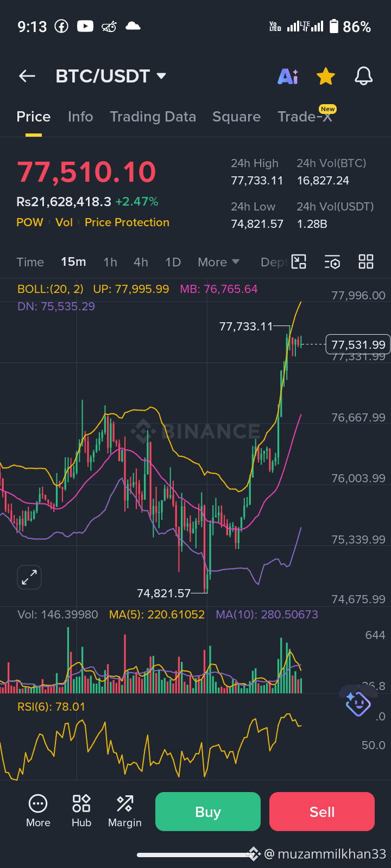Open price alert bell icon

tap(363, 76)
